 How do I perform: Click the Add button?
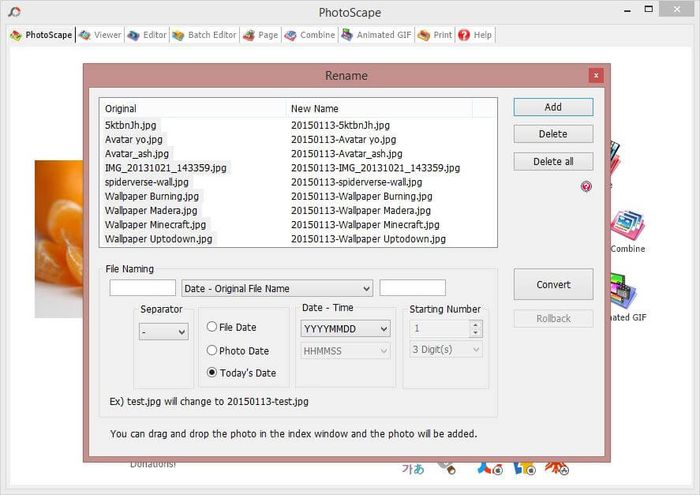[553, 107]
